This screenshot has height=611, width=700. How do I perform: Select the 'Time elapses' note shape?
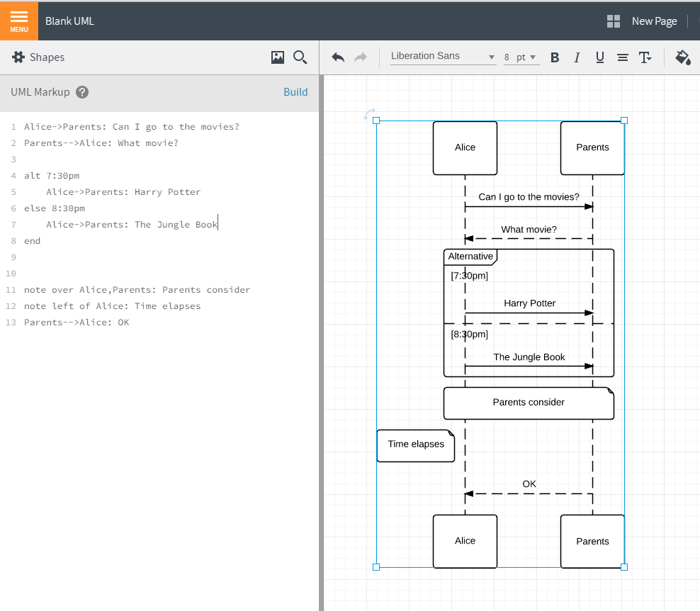[416, 446]
